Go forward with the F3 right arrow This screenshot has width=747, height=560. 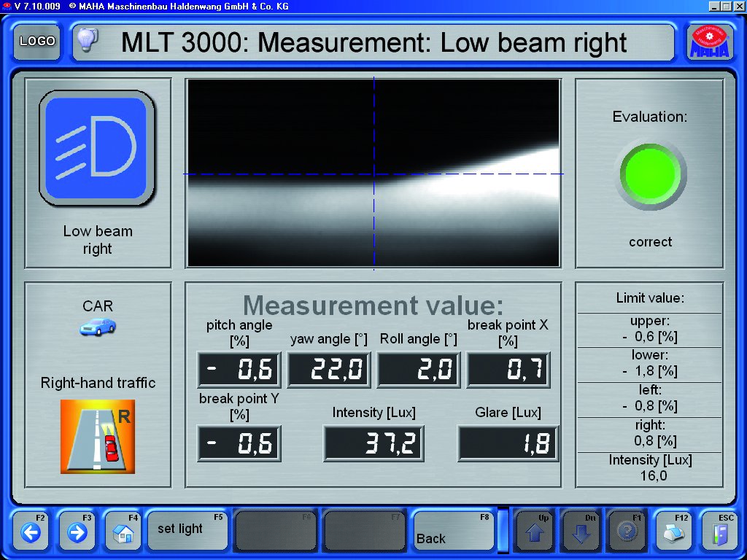click(x=77, y=530)
